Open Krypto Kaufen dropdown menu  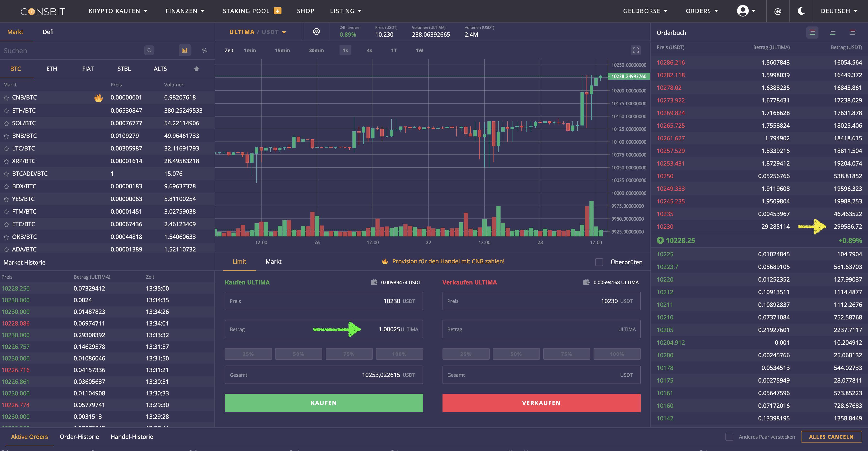(118, 11)
